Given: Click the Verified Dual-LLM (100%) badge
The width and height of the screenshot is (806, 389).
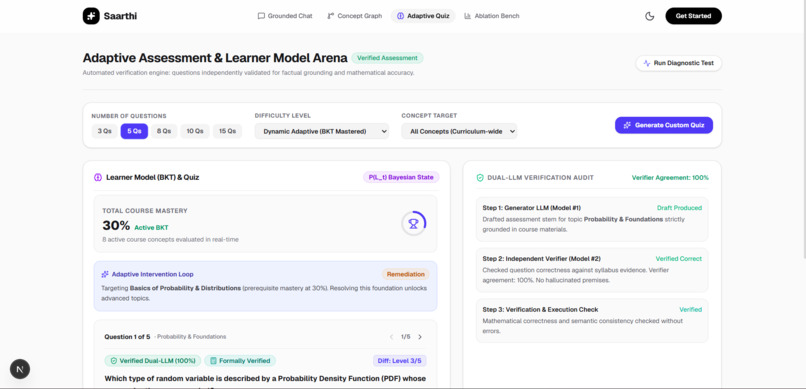Looking at the screenshot, I should [153, 361].
